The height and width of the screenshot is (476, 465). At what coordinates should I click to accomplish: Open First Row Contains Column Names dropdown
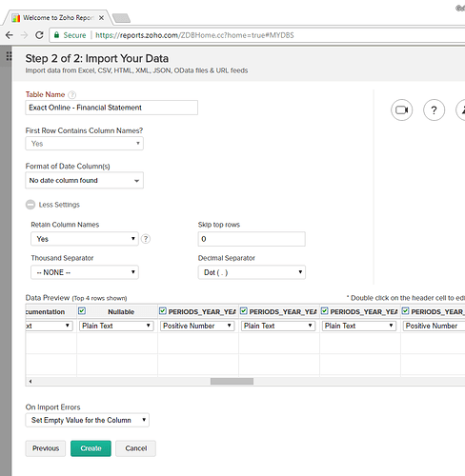[85, 144]
